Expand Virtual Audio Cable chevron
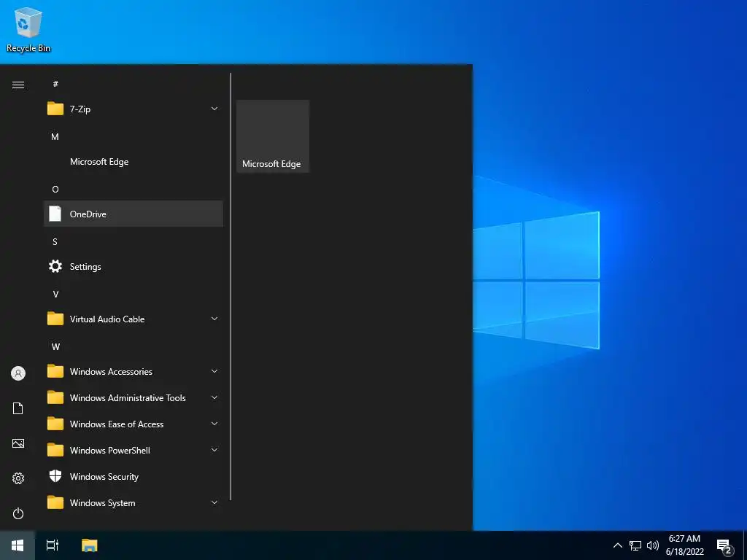Screen dimensions: 747x560 pos(214,319)
